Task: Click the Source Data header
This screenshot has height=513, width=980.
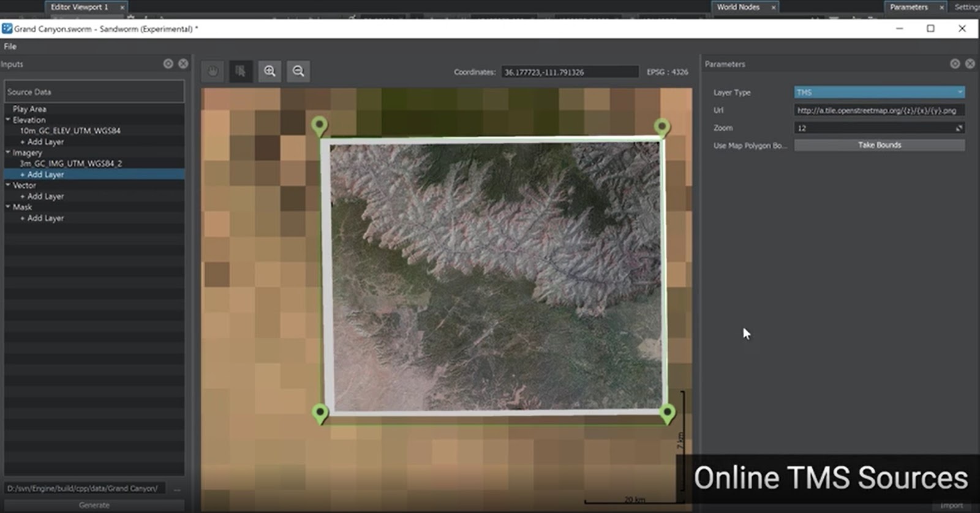Action: pos(94,92)
